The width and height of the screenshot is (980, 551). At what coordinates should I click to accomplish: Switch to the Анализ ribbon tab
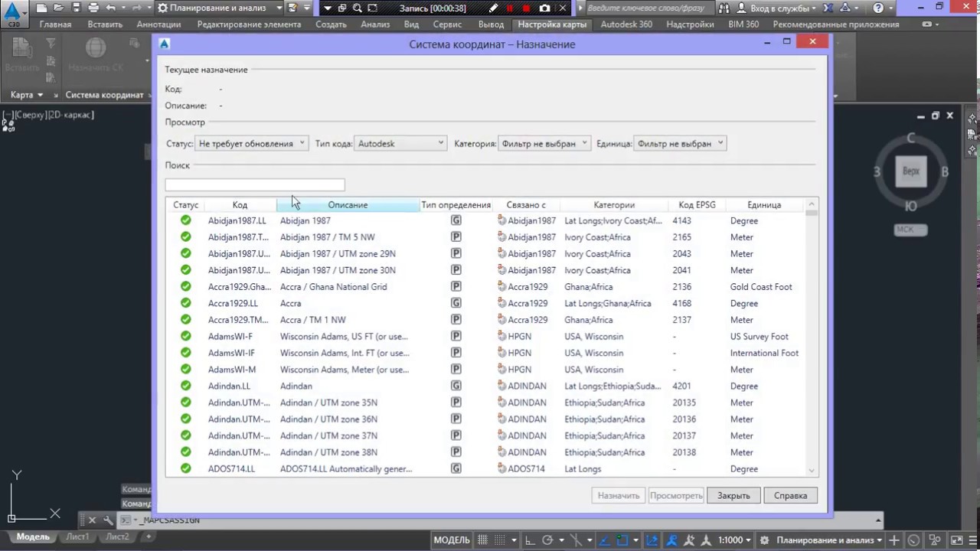coord(375,24)
